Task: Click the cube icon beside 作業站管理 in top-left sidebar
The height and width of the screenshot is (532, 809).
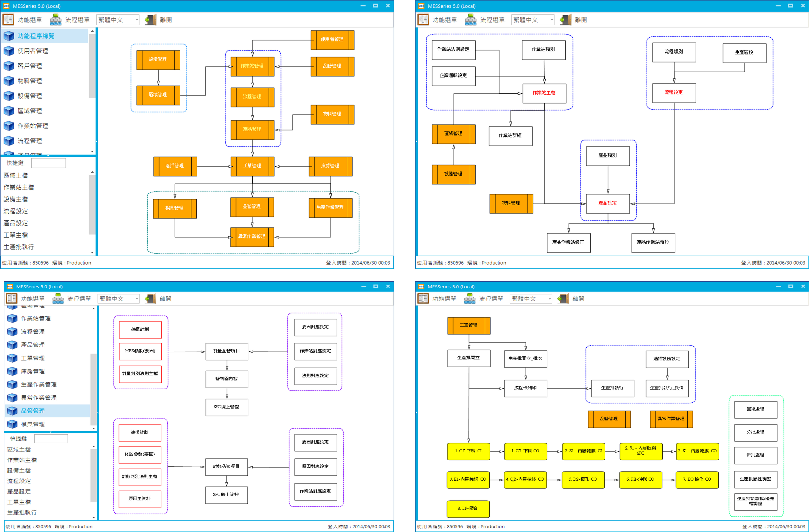Action: point(9,126)
